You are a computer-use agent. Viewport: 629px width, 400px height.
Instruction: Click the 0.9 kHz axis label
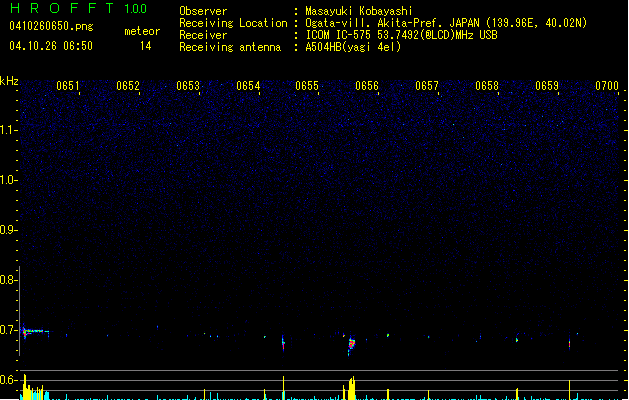pyautogui.click(x=8, y=230)
